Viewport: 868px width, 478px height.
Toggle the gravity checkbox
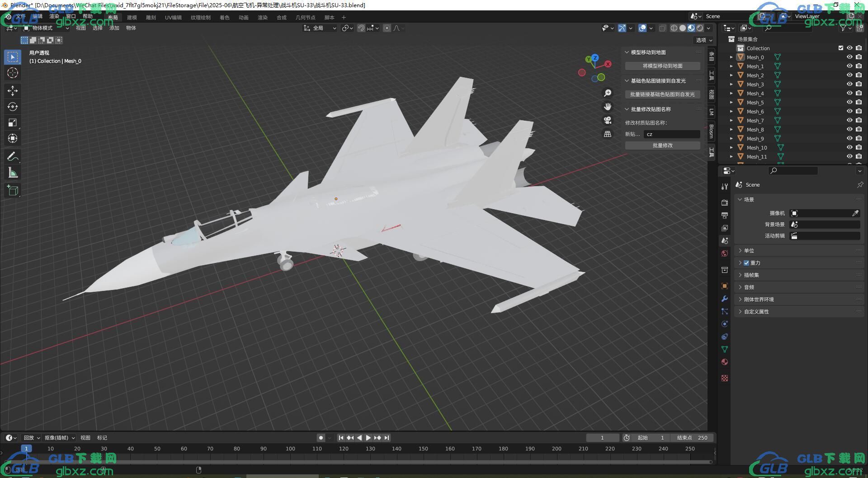pos(746,263)
